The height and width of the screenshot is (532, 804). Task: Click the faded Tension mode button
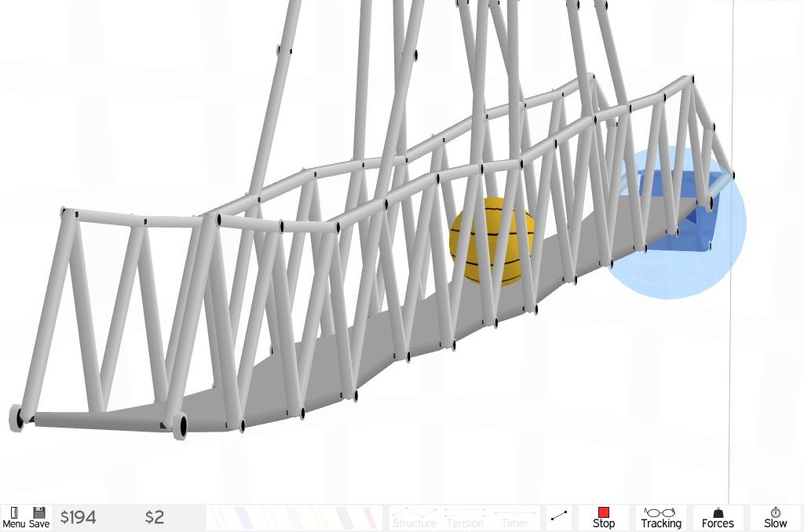pyautogui.click(x=465, y=518)
